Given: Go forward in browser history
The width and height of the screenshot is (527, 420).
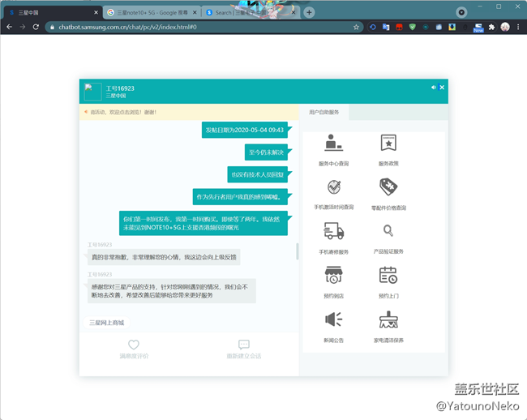Looking at the screenshot, I should (x=23, y=27).
